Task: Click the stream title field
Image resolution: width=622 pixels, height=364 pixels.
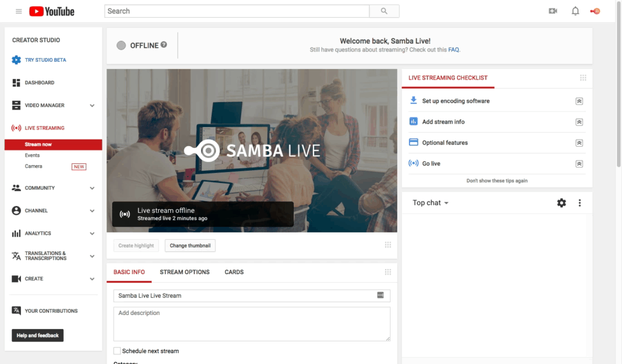Action: pos(252,295)
